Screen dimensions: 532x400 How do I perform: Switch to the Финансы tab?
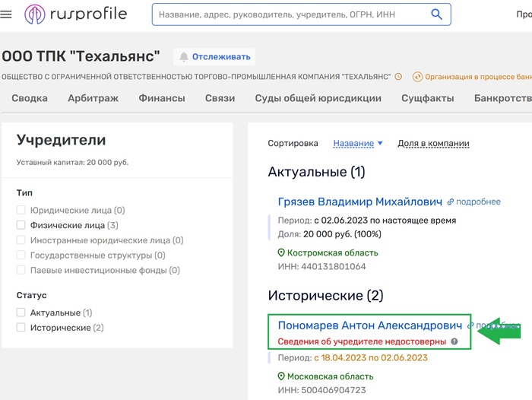pos(162,98)
